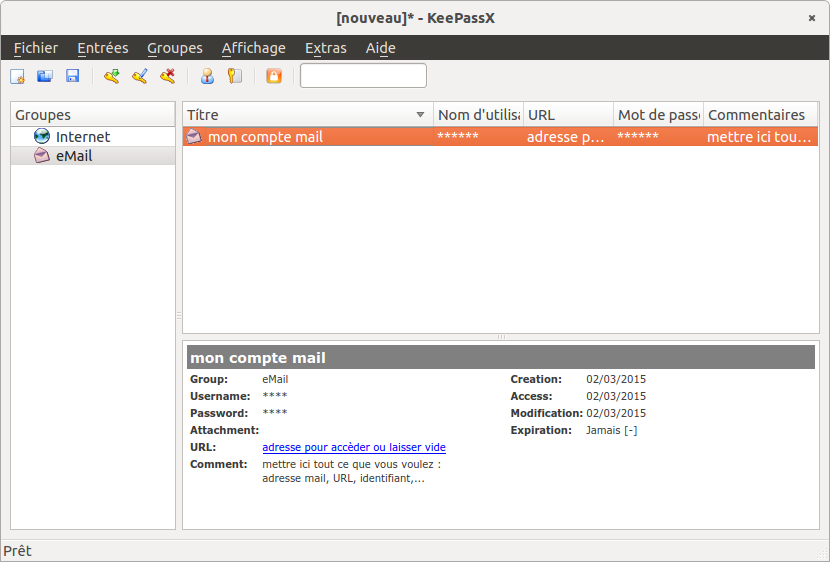The image size is (830, 562).
Task: Open the Extras menu
Action: [326, 48]
